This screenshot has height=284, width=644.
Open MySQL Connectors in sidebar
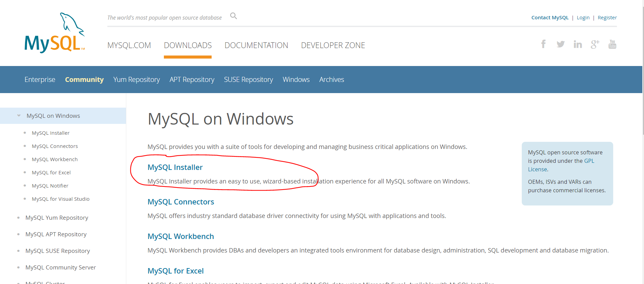55,146
